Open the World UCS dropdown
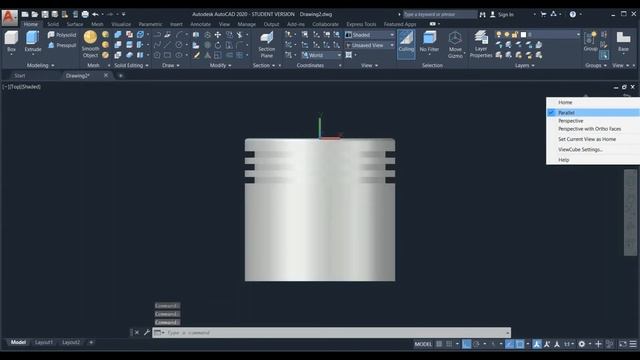 [x=321, y=55]
